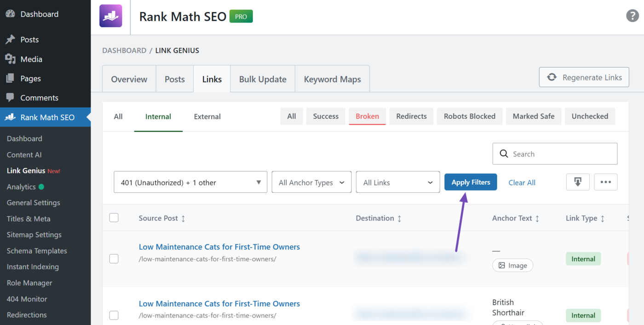Select the Comments icon in the sidebar
Image resolution: width=644 pixels, height=325 pixels.
(10, 98)
